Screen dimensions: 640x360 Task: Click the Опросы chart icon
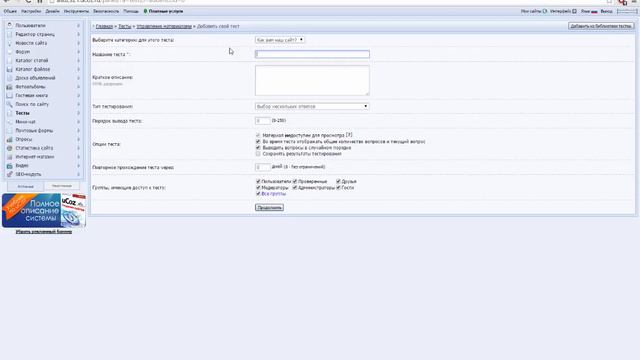(x=9, y=140)
